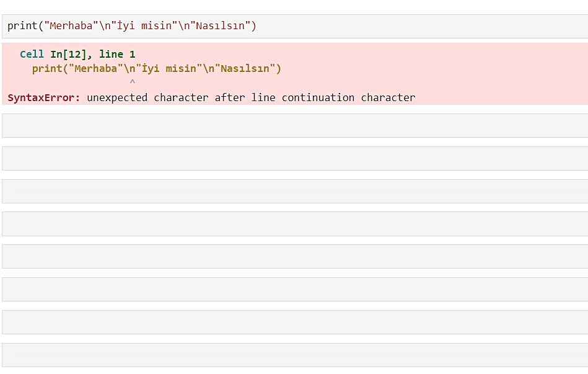This screenshot has width=588, height=374.
Task: Place cursor in the sixth empty cell
Action: coord(294,289)
